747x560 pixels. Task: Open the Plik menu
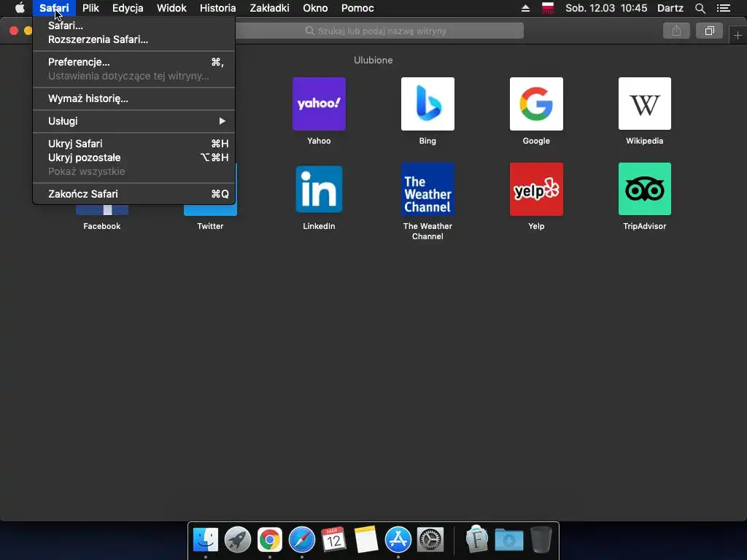90,8
